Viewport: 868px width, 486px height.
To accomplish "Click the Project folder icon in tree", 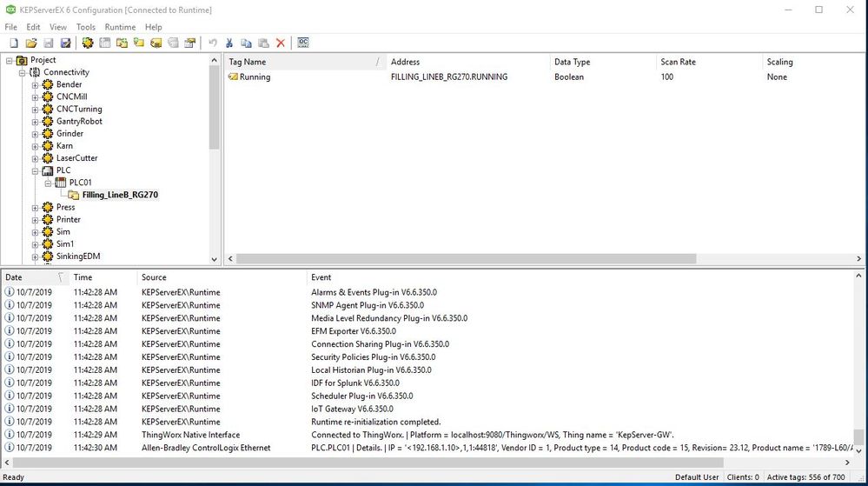I will 22,60.
